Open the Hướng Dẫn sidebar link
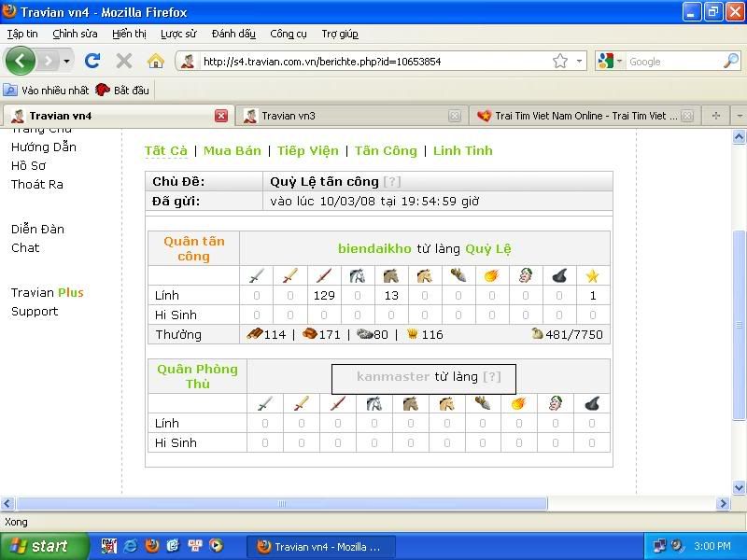 (44, 147)
